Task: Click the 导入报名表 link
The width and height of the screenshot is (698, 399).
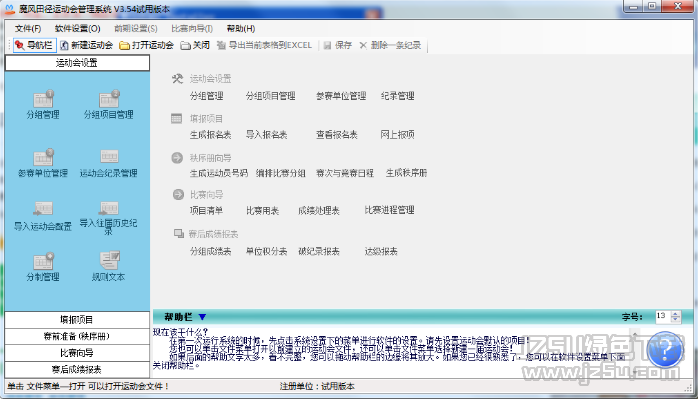Action: pos(267,134)
